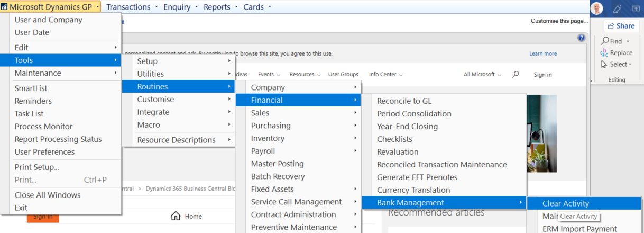Choose Clear Activity from Bank Management submenu
644x233 pixels.
[x=565, y=204]
